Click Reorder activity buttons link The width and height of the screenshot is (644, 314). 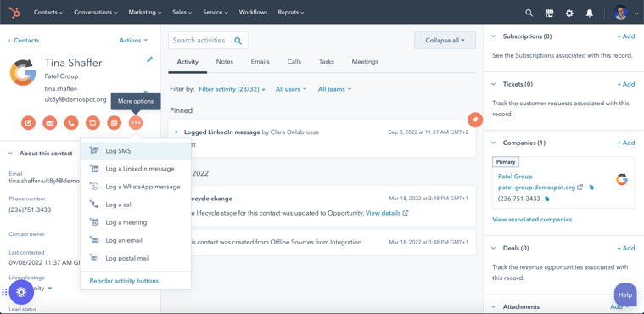pos(124,281)
